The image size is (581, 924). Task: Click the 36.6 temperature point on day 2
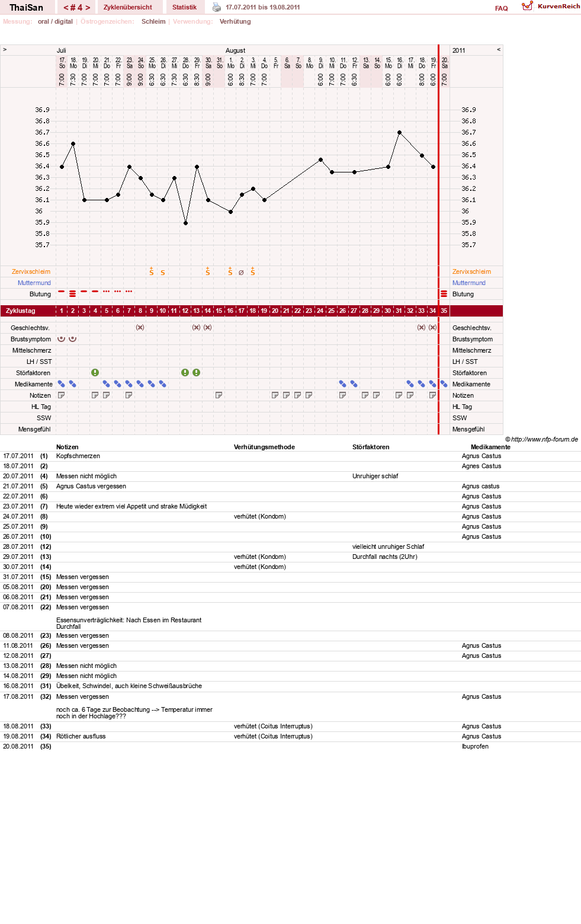[x=73, y=143]
